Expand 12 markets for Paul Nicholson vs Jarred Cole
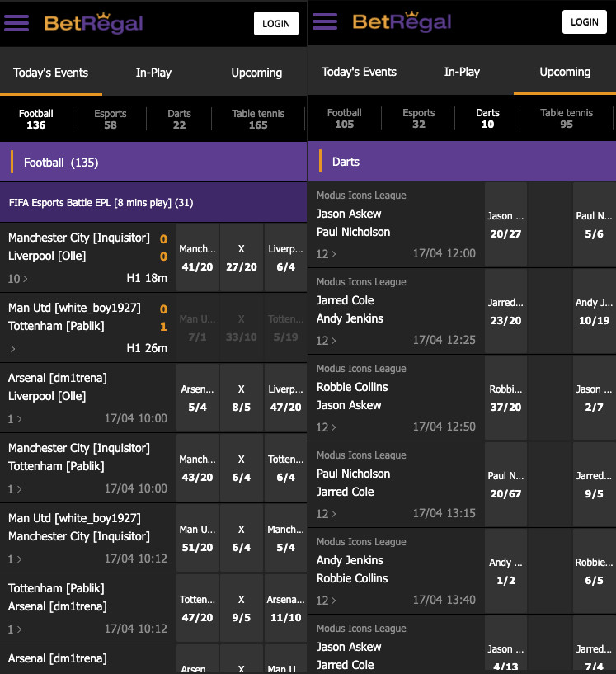Viewport: 616px width, 674px height. [x=326, y=514]
